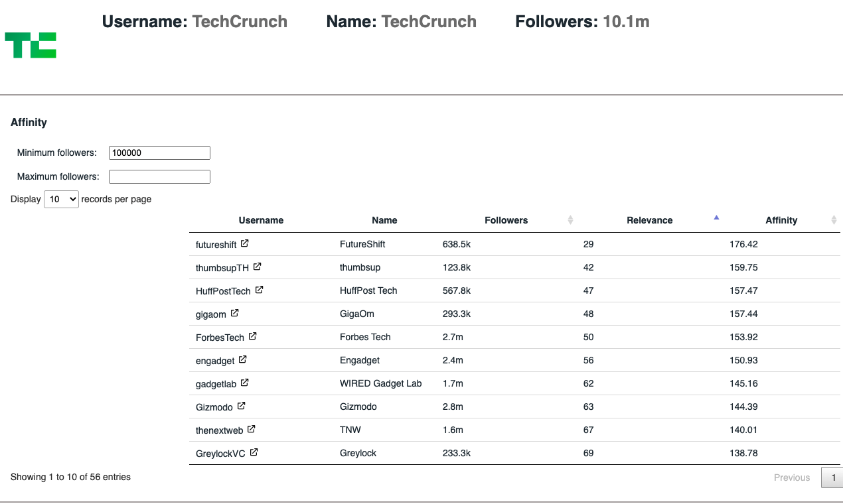Screen dimensions: 843x504
Task: Select page 1 button
Action: (x=833, y=477)
